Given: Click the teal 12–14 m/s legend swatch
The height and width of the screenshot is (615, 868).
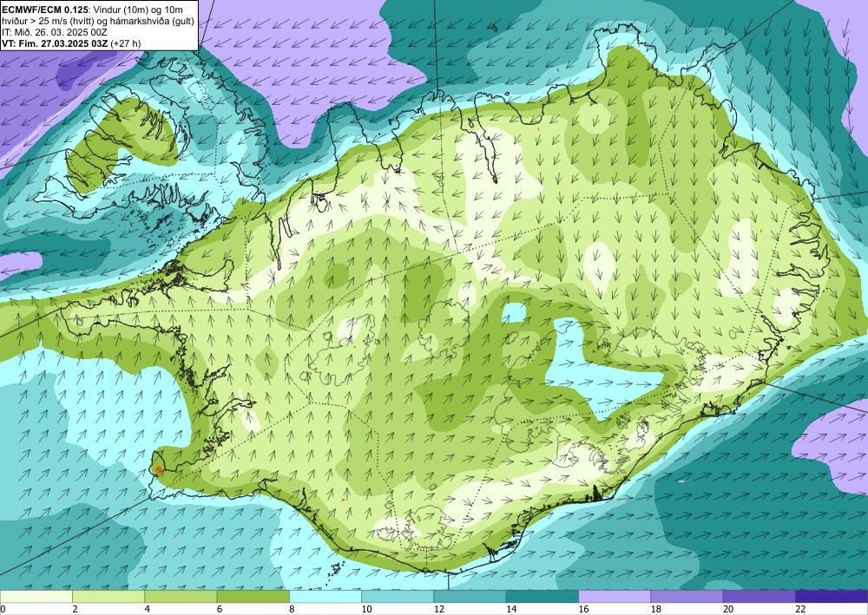Looking at the screenshot, I should click(470, 596).
